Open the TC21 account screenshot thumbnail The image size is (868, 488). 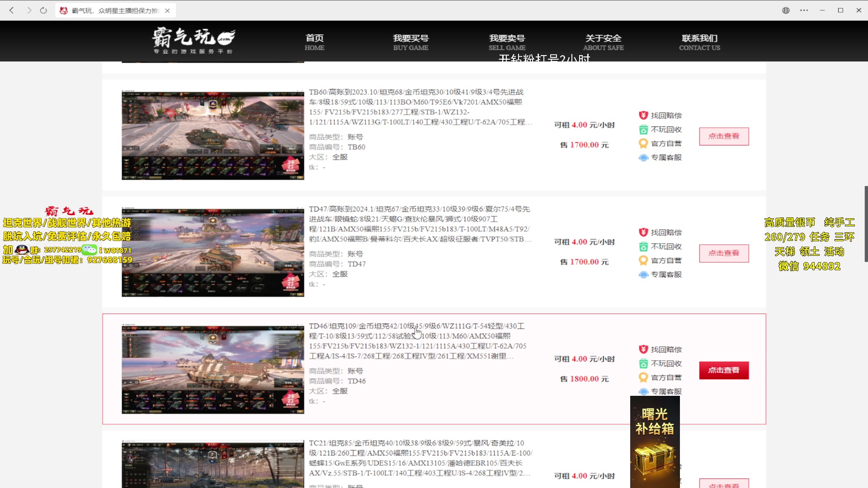pos(213,465)
